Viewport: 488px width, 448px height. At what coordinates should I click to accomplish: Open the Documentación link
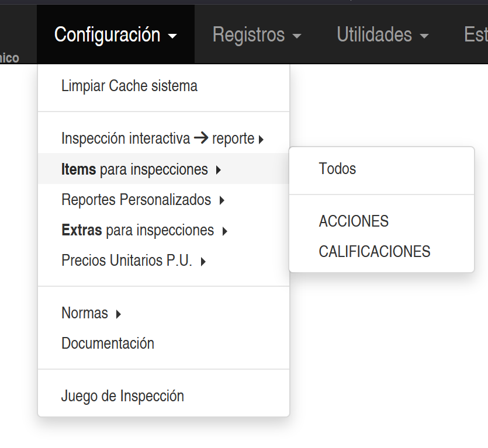pyautogui.click(x=108, y=343)
